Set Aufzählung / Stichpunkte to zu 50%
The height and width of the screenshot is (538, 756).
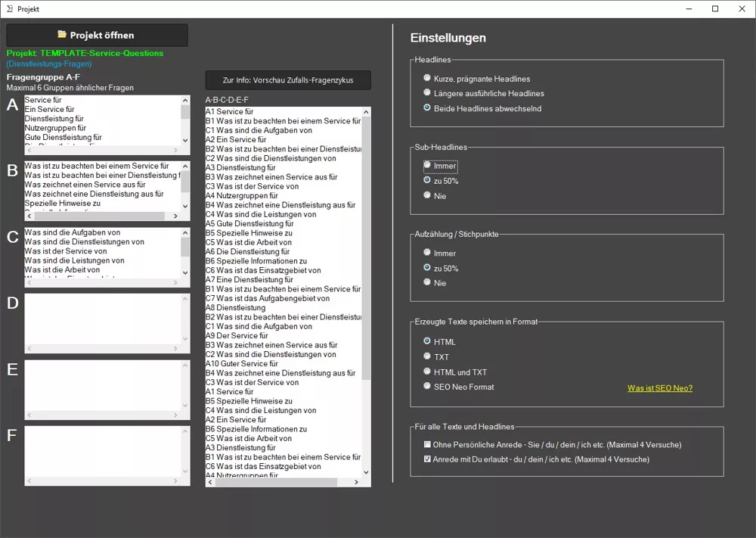441,269
